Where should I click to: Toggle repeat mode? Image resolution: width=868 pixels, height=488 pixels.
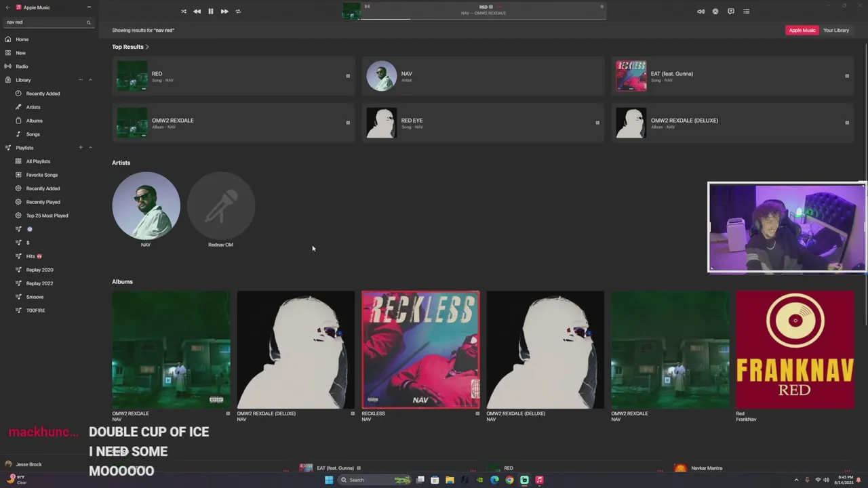(x=238, y=12)
